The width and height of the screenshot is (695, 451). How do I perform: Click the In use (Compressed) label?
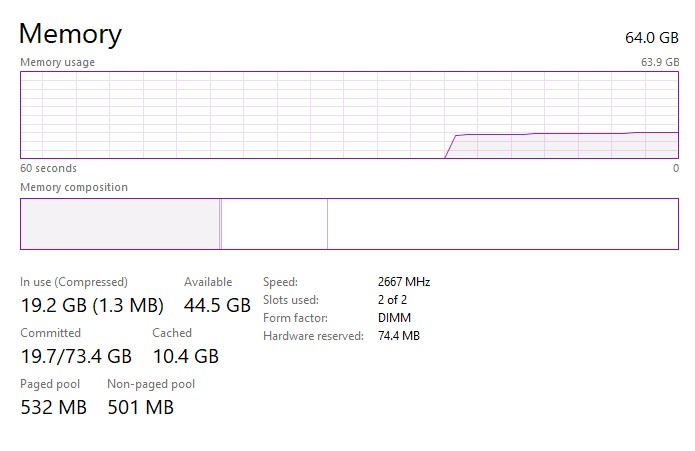[x=74, y=282]
